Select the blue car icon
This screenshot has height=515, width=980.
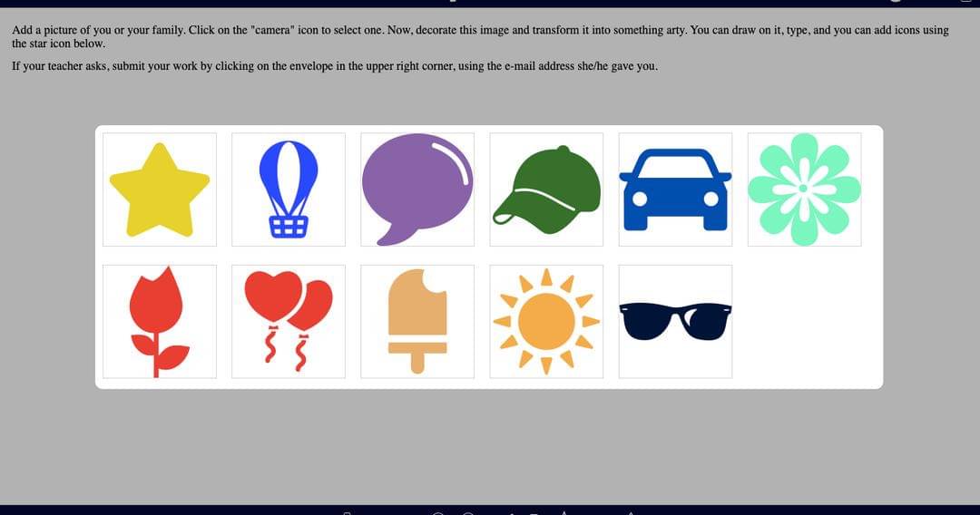point(675,189)
